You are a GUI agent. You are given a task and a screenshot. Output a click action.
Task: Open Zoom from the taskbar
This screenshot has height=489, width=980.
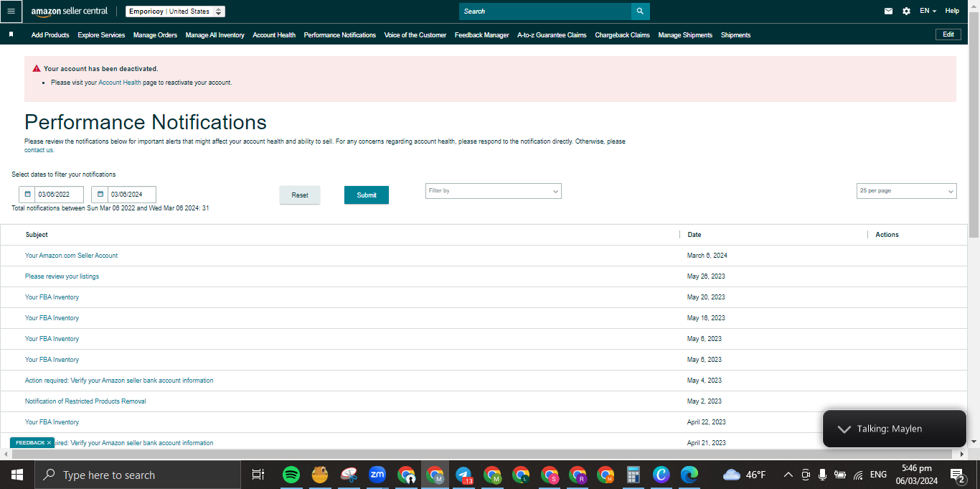[x=377, y=475]
